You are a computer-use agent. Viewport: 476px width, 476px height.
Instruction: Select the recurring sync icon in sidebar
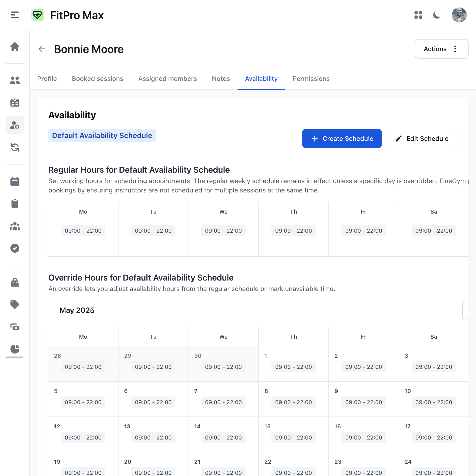click(x=15, y=147)
